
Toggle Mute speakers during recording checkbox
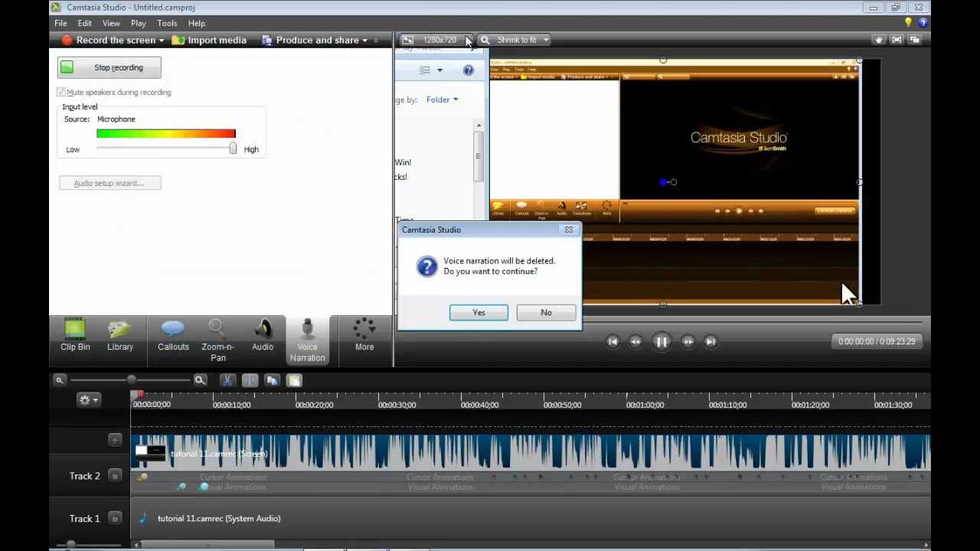coord(61,93)
